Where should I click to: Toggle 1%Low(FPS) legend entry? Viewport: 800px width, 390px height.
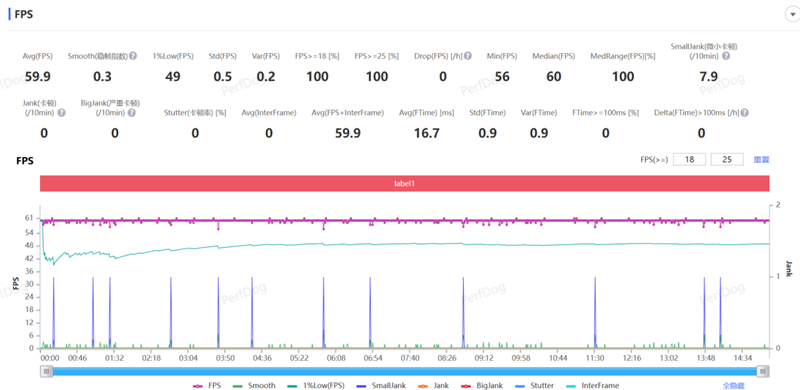pyautogui.click(x=315, y=386)
